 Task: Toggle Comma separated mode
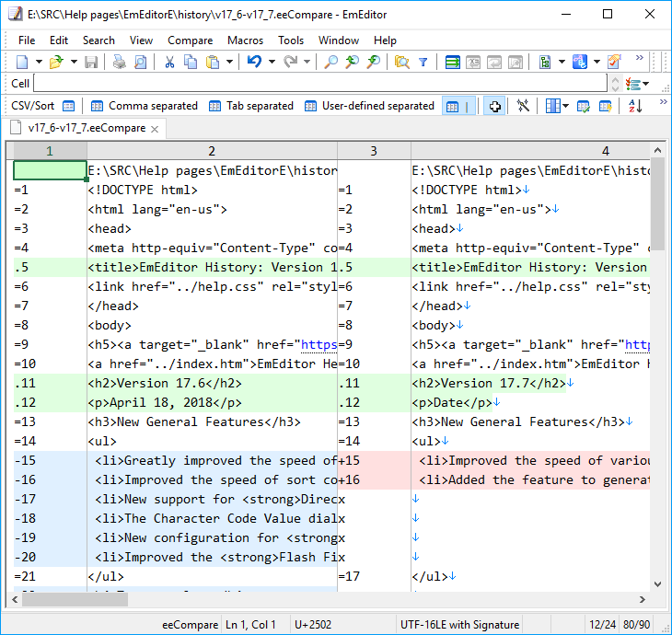[144, 106]
